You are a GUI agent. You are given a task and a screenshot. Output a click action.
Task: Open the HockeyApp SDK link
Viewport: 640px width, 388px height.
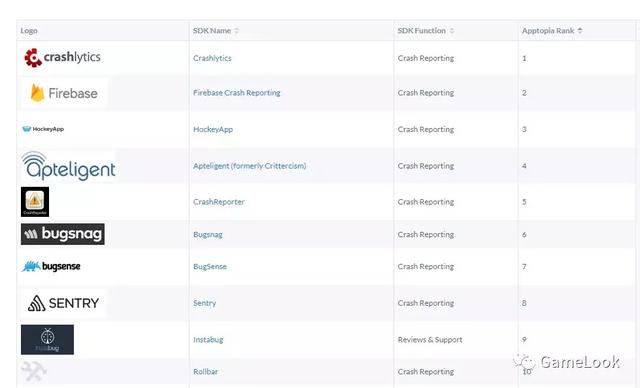213,129
